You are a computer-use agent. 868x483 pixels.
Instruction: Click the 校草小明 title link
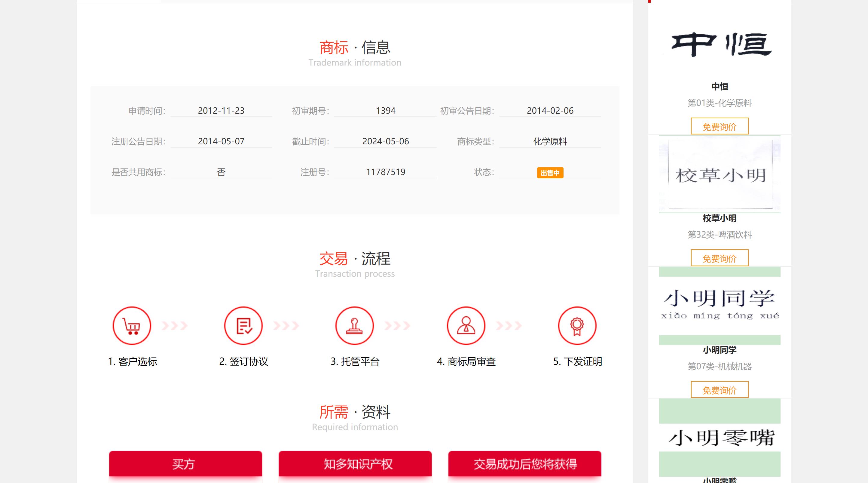720,218
